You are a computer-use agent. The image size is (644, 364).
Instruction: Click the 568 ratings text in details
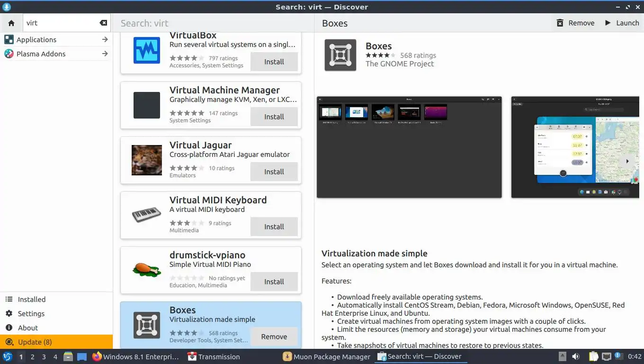click(418, 55)
